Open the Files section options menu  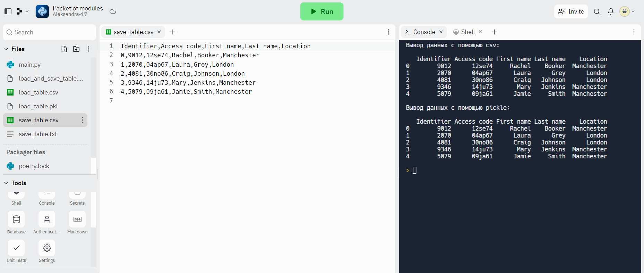[88, 49]
